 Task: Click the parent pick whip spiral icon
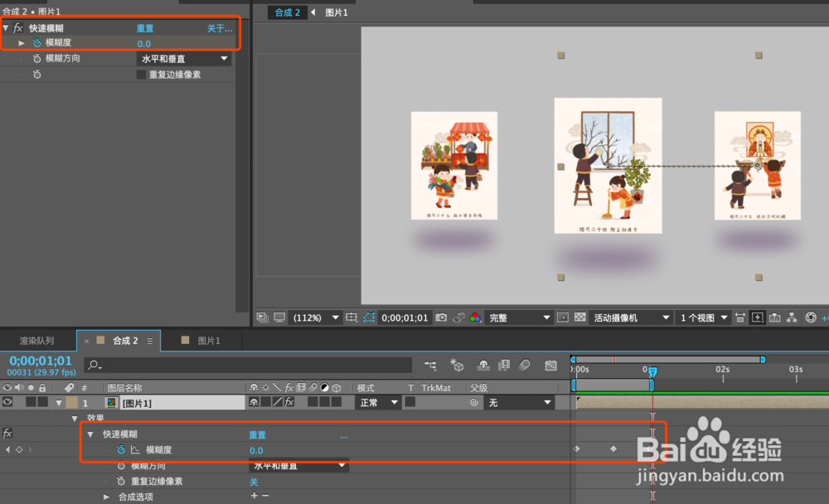[x=474, y=403]
